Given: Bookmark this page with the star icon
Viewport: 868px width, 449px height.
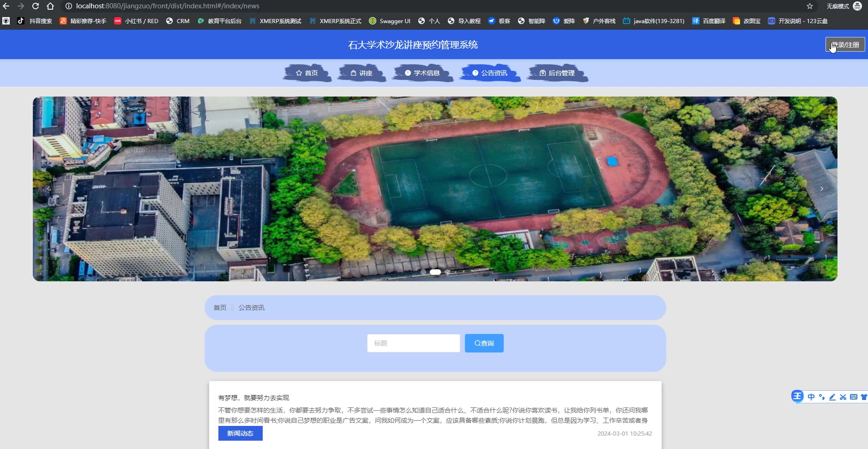Looking at the screenshot, I should click(x=810, y=6).
